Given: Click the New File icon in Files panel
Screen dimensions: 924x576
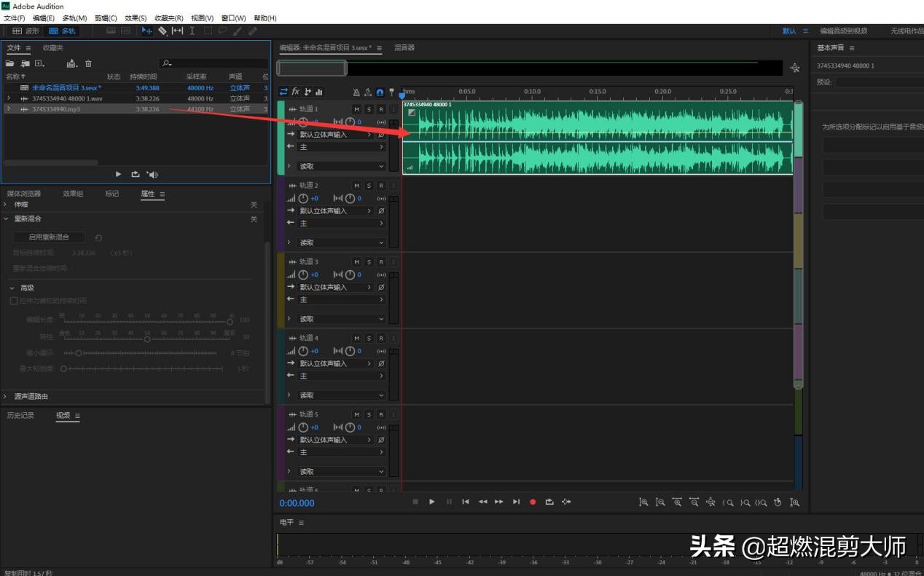Looking at the screenshot, I should [x=39, y=63].
